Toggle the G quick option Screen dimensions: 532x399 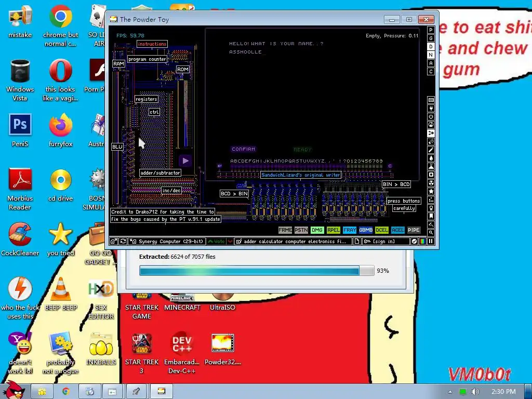click(x=431, y=38)
